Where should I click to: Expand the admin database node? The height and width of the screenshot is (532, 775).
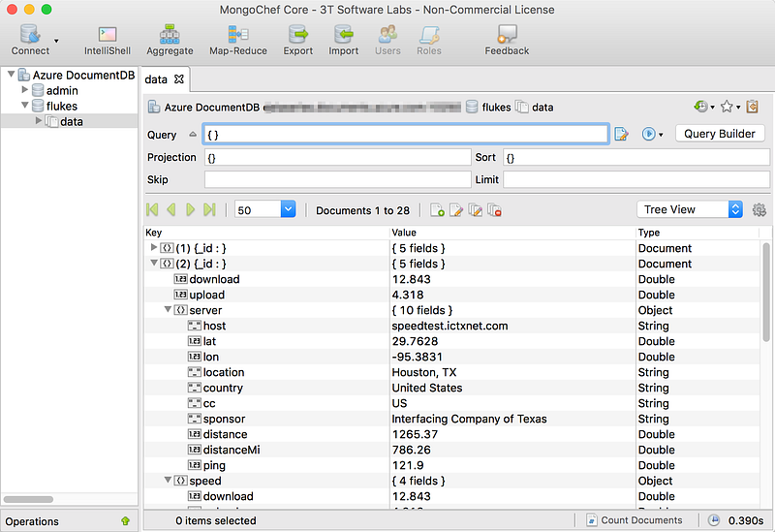(25, 90)
